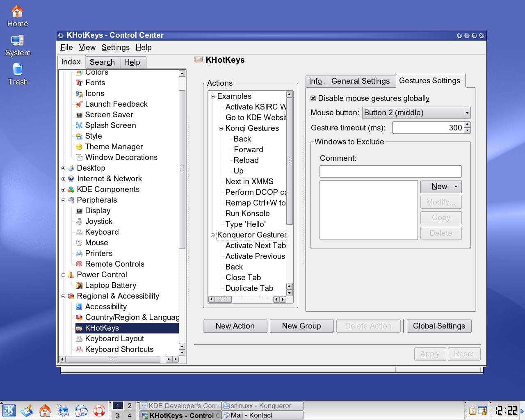The width and height of the screenshot is (525, 420).
Task: Click the Splash Screen icon
Action: click(x=79, y=126)
